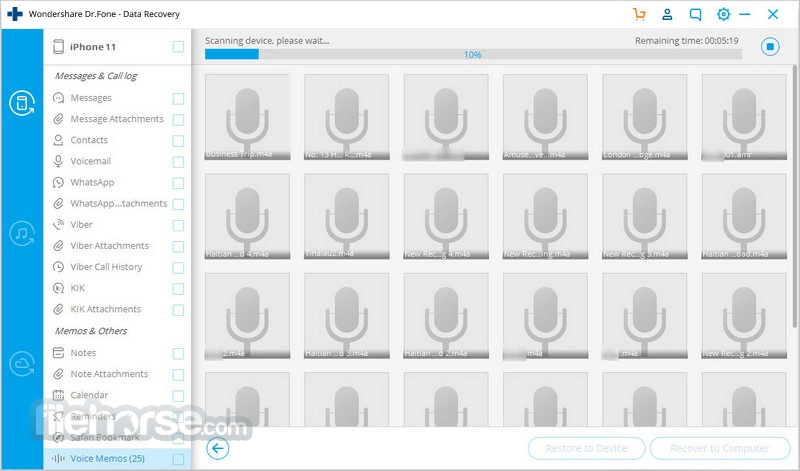Enable the Viber checkbox
800x471 pixels.
point(178,226)
